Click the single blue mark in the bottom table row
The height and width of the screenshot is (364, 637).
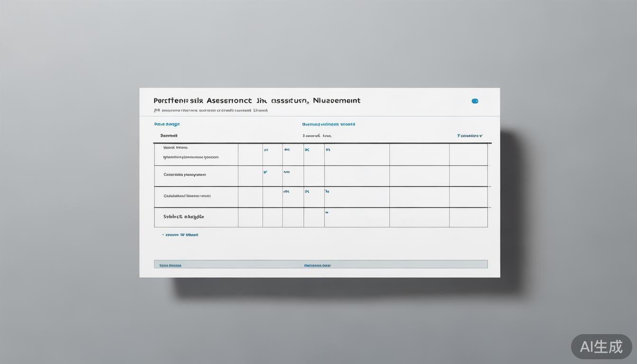point(327,212)
